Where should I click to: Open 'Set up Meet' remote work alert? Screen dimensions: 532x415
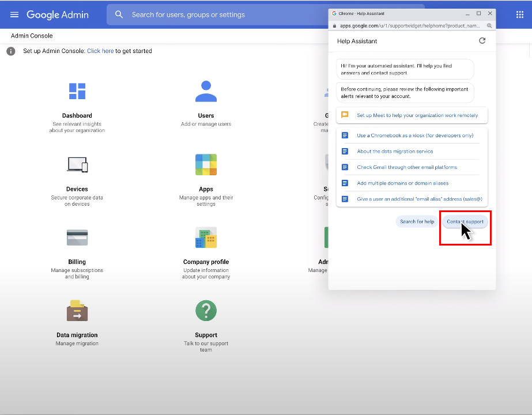[417, 115]
